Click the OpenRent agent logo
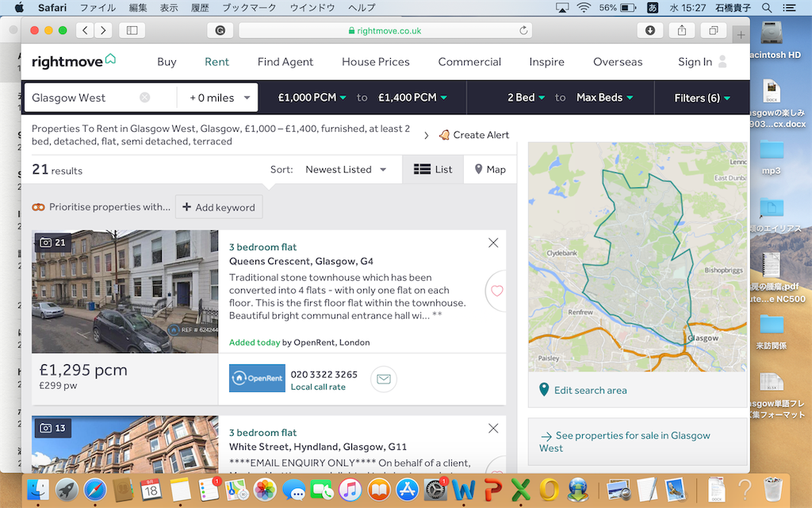Screen dimensions: 812x508 coord(258,378)
